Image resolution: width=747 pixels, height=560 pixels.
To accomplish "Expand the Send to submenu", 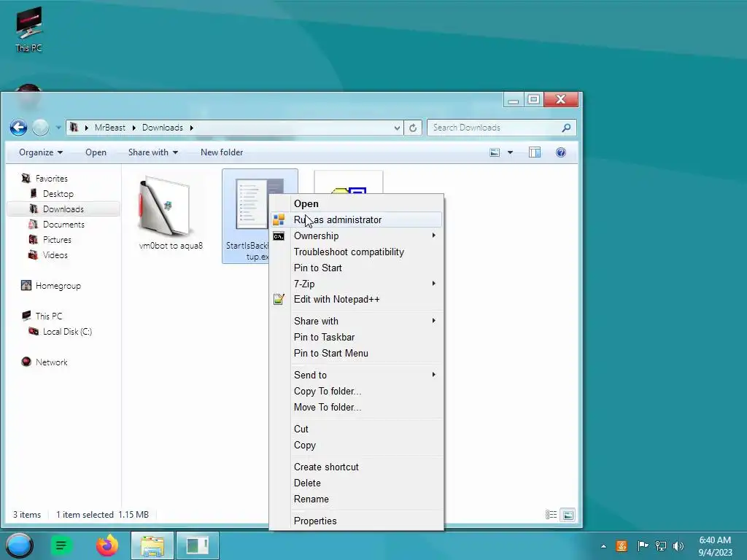I will point(356,376).
